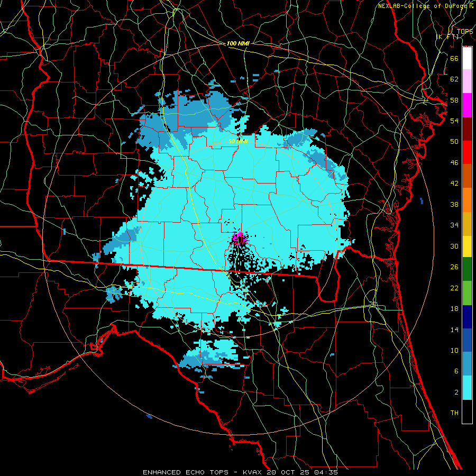Click the ENHANCED ECHO TOPS caption

coord(186,472)
